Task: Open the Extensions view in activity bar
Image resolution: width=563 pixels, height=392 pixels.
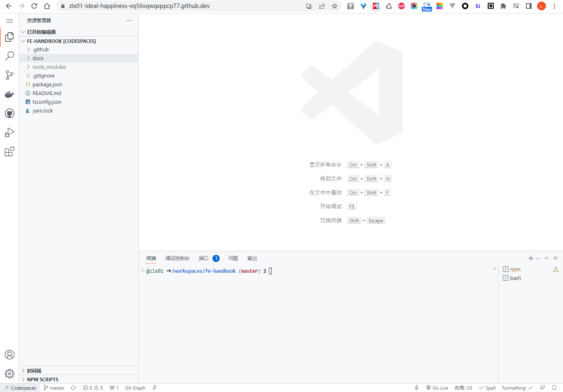Action: click(10, 151)
